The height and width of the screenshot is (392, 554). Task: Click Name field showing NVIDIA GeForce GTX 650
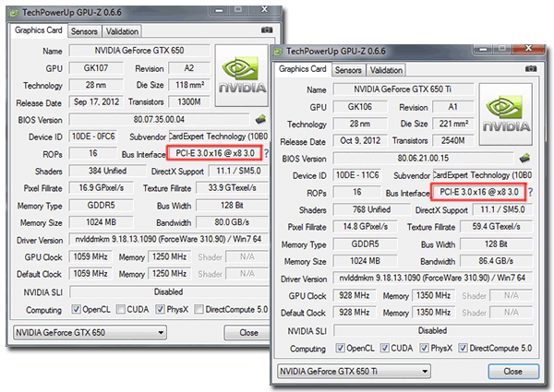click(139, 51)
